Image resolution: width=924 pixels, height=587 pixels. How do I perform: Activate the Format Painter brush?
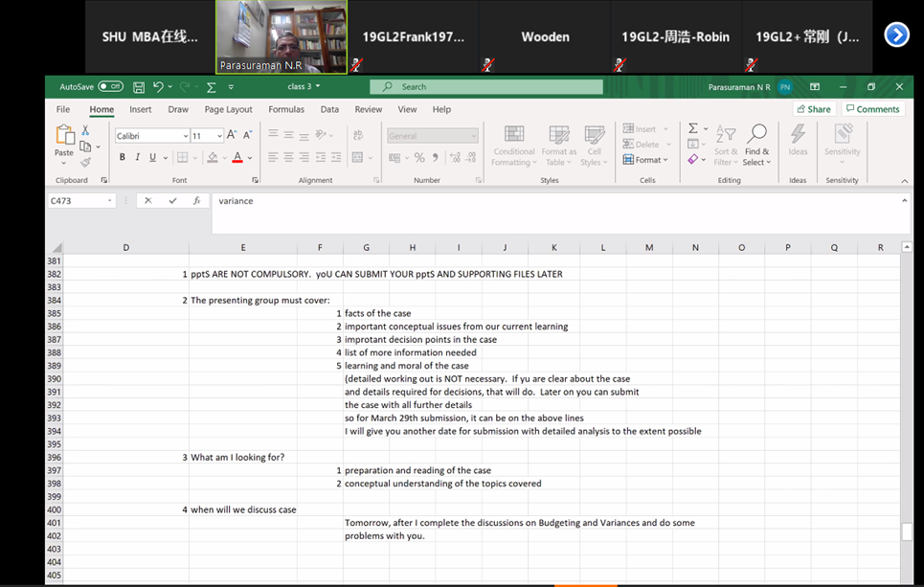[x=86, y=162]
